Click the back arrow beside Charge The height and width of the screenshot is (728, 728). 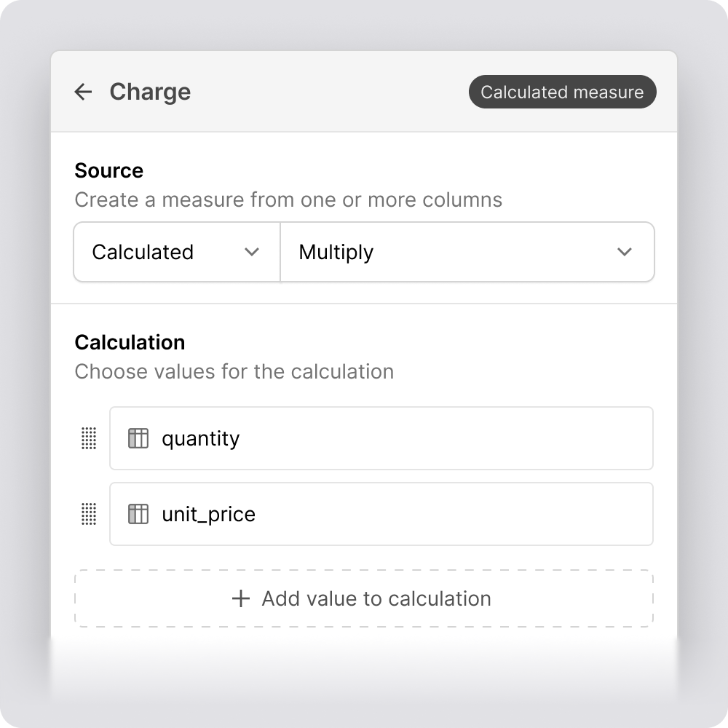coord(84,92)
